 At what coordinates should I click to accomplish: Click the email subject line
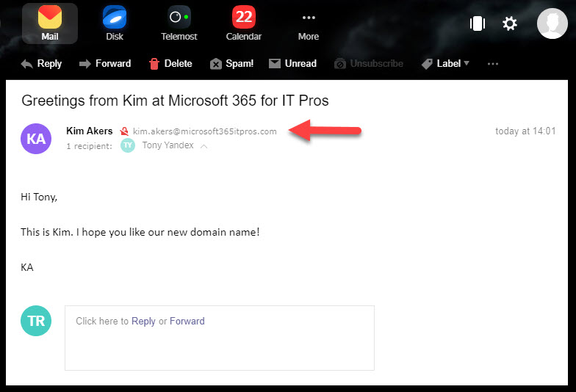[x=175, y=101]
